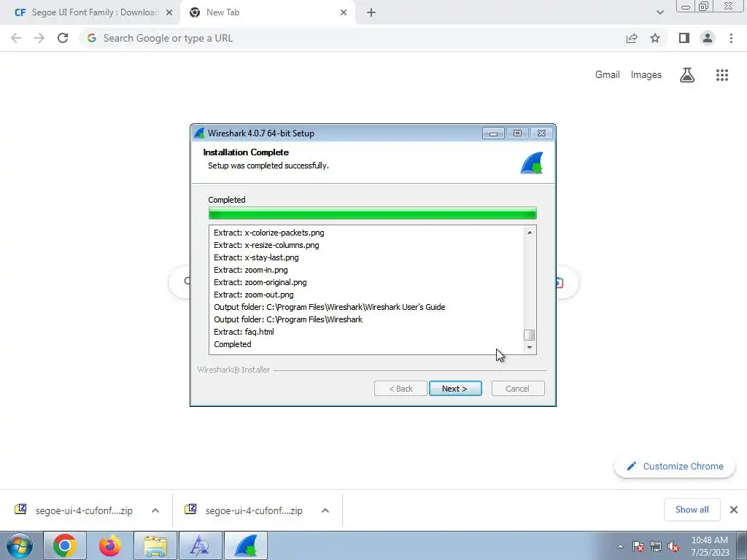The image size is (747, 560).
Task: Reload the page in Chrome
Action: (x=63, y=38)
